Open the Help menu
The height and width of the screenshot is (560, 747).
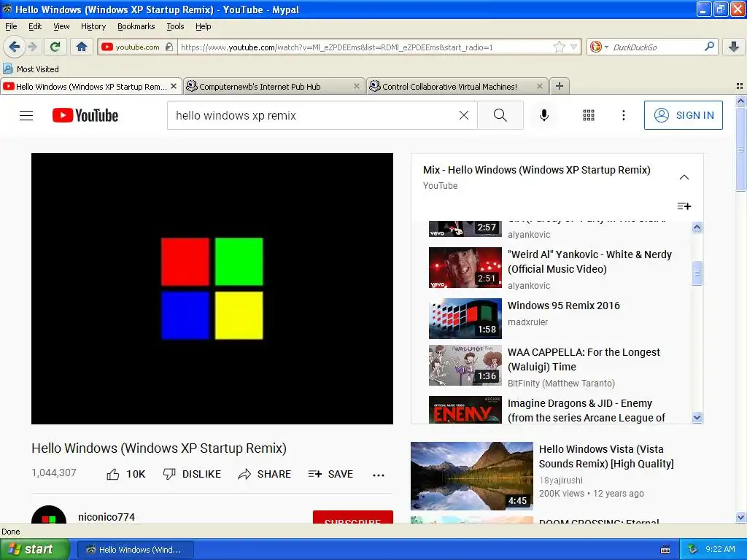[203, 26]
